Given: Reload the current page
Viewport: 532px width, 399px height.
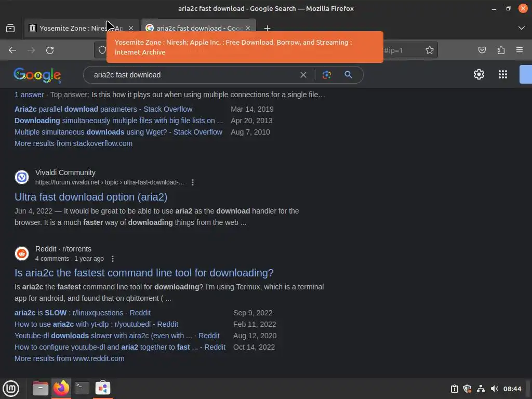Looking at the screenshot, I should click(50, 50).
